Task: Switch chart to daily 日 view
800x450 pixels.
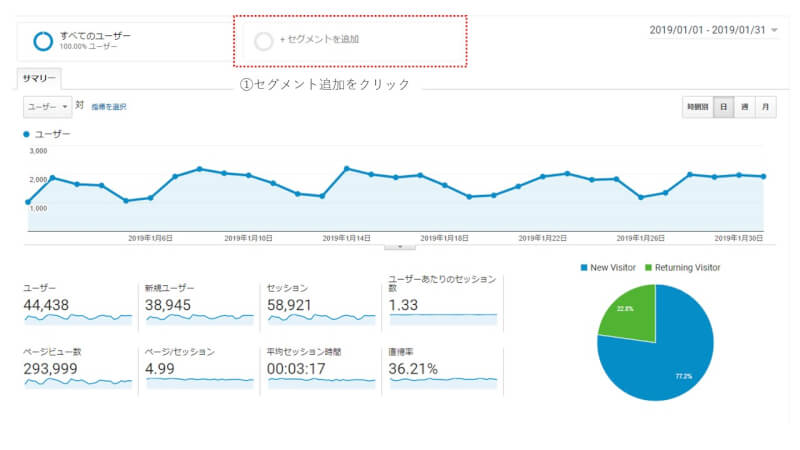Action: pos(723,107)
